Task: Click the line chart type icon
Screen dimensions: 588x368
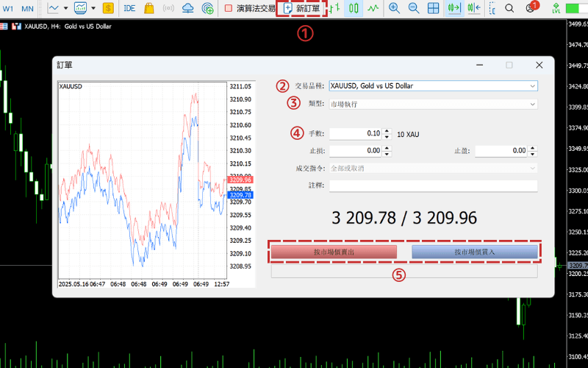Action: (54, 8)
